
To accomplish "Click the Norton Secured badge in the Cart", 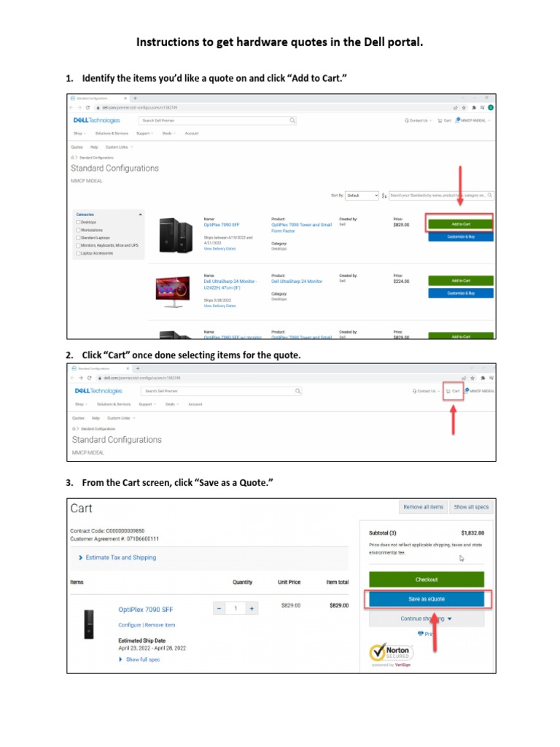I will tap(391, 652).
